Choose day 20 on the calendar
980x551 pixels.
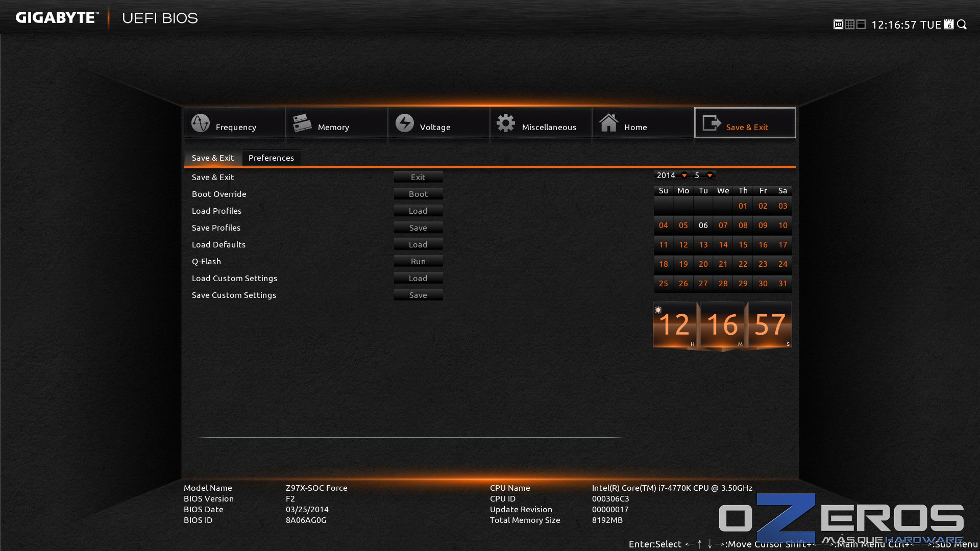(703, 264)
